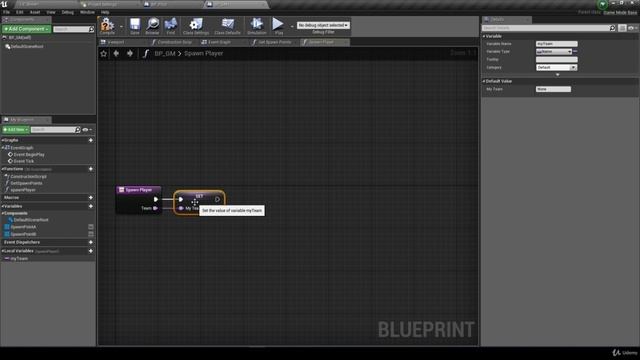Open My Blueprint view options eye icon
The height and width of the screenshot is (360, 640).
click(87, 130)
